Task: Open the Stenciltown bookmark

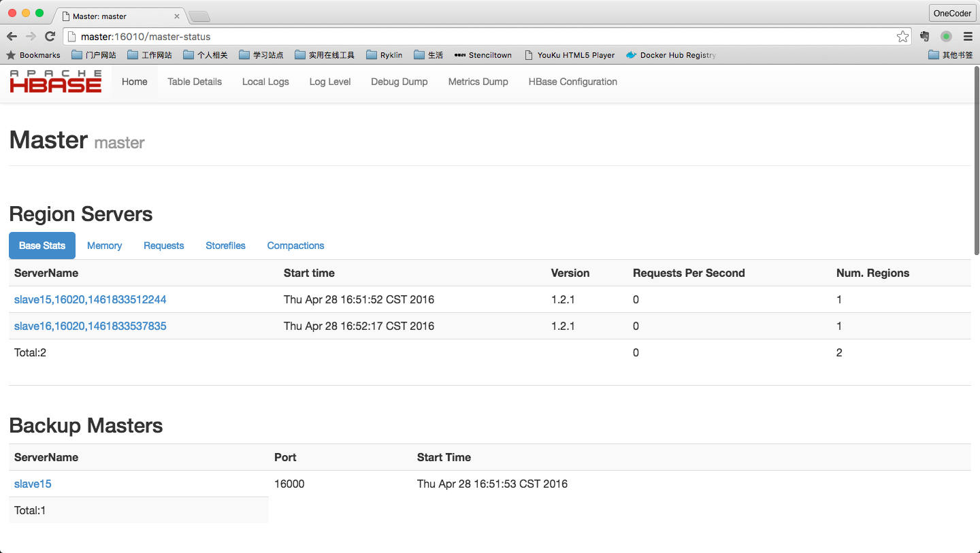Action: click(x=483, y=55)
